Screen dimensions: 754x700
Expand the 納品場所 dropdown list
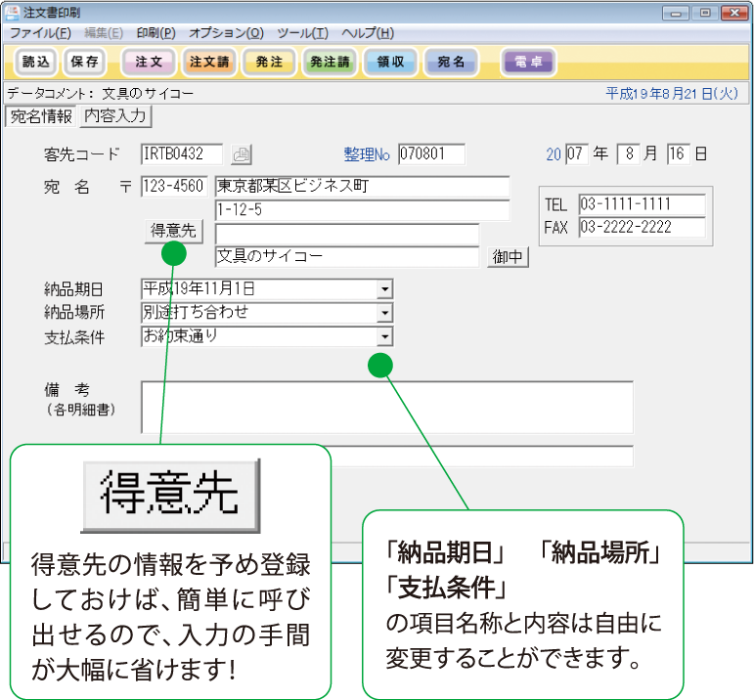point(385,313)
